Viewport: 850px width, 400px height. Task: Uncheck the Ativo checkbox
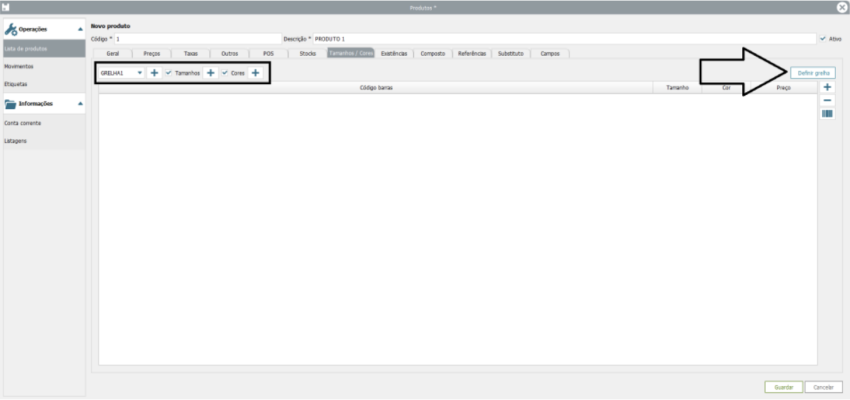822,38
